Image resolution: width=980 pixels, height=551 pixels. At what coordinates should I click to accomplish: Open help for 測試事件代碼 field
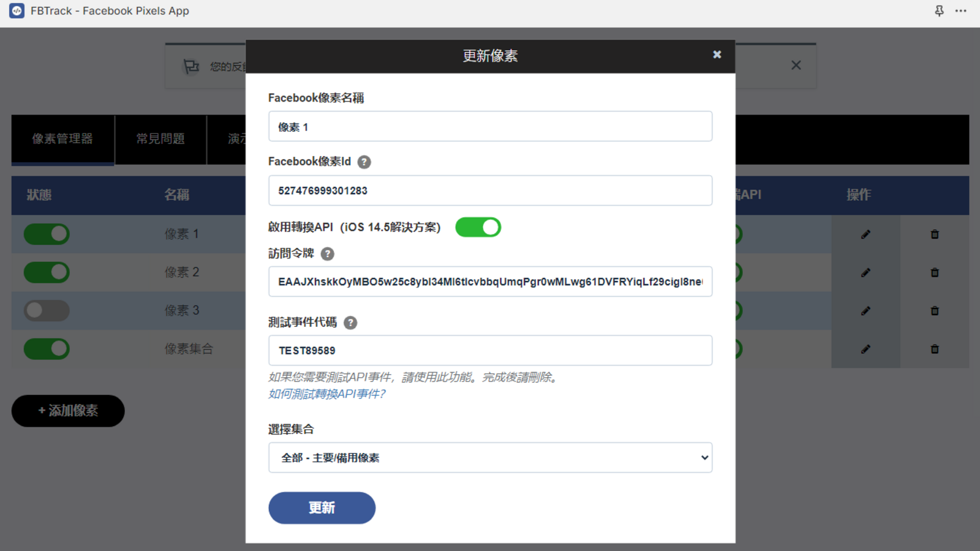[350, 323]
